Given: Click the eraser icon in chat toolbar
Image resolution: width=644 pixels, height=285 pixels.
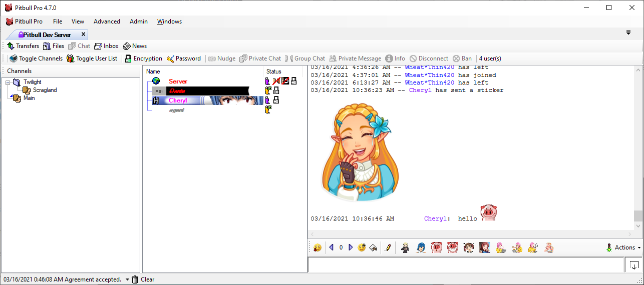Looking at the screenshot, I should (373, 247).
